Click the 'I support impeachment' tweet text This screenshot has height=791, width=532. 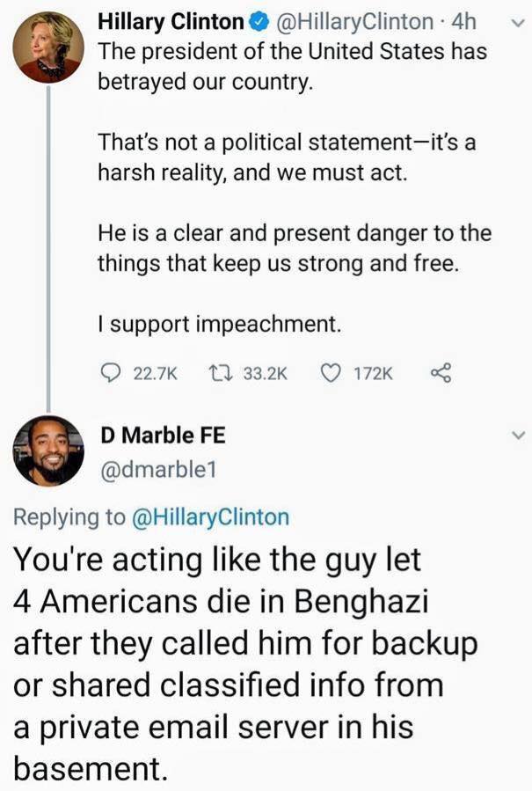click(x=218, y=324)
